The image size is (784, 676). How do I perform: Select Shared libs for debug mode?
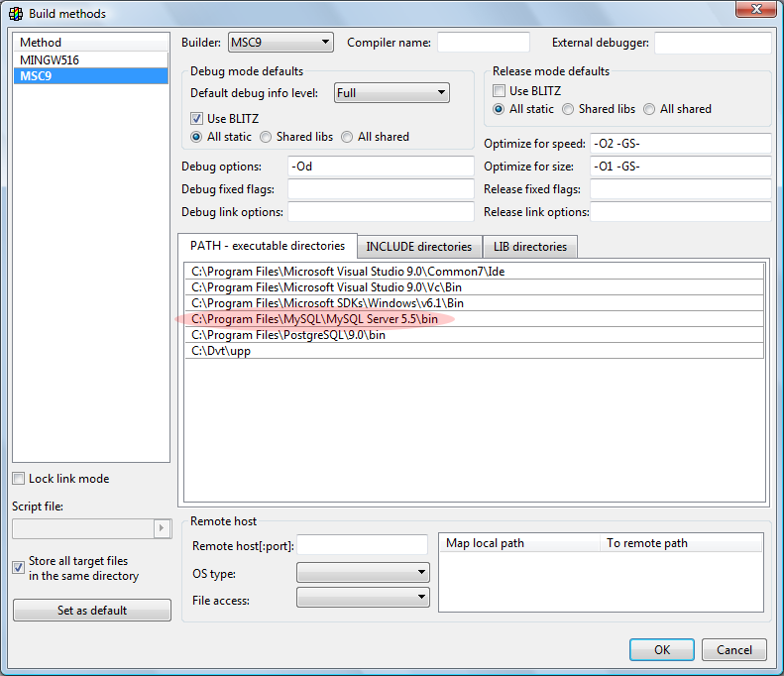click(x=267, y=137)
